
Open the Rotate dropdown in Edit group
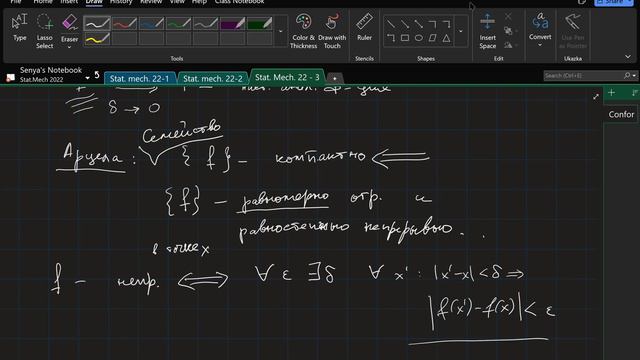tap(510, 45)
